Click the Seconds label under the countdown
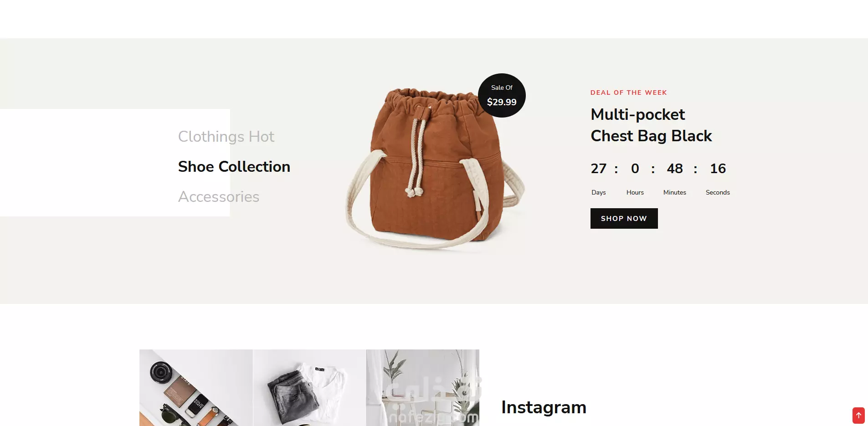868x426 pixels. [x=718, y=192]
